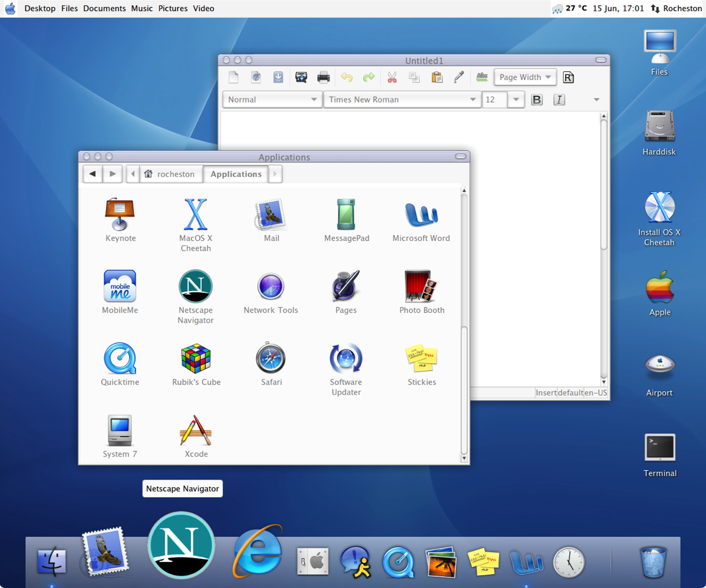Toggle Italic formatting button
Screen dimensions: 706x588
point(559,100)
